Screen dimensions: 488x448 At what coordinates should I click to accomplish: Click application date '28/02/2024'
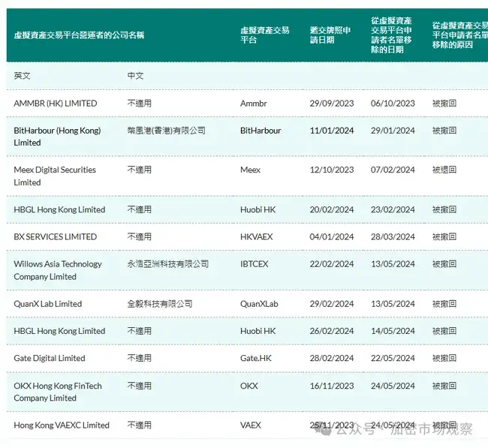pos(332,359)
